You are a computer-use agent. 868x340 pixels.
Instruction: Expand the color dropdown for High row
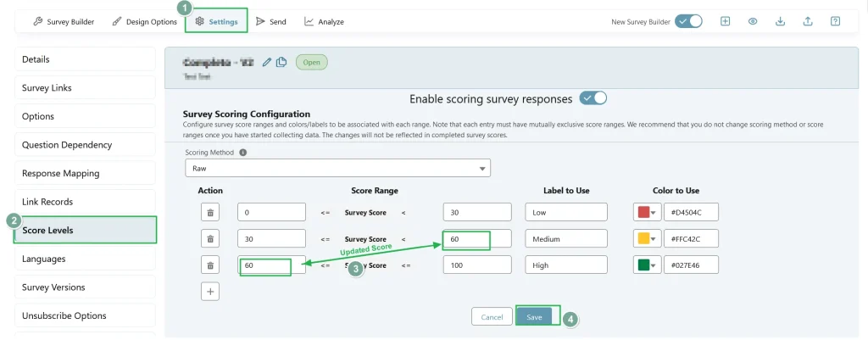click(x=654, y=265)
